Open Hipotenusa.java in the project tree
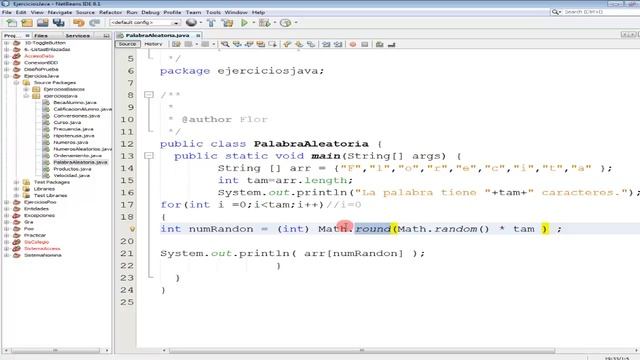This screenshot has height=360, width=640. coord(74,136)
